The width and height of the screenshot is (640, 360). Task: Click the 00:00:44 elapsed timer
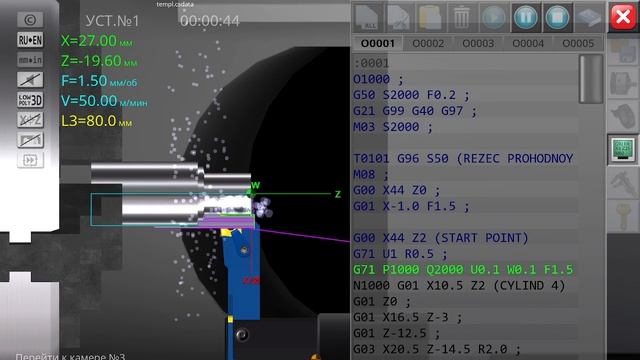(210, 21)
